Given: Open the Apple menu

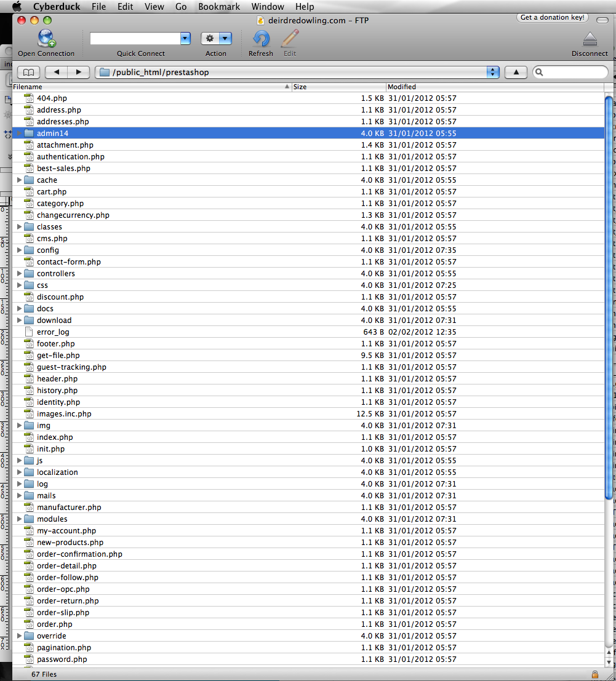Looking at the screenshot, I should (17, 7).
